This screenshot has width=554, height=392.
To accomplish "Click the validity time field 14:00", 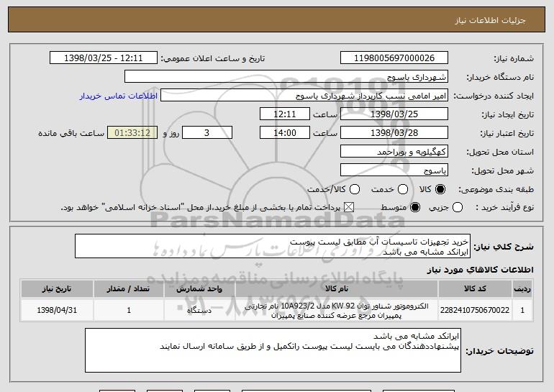I will point(285,133).
